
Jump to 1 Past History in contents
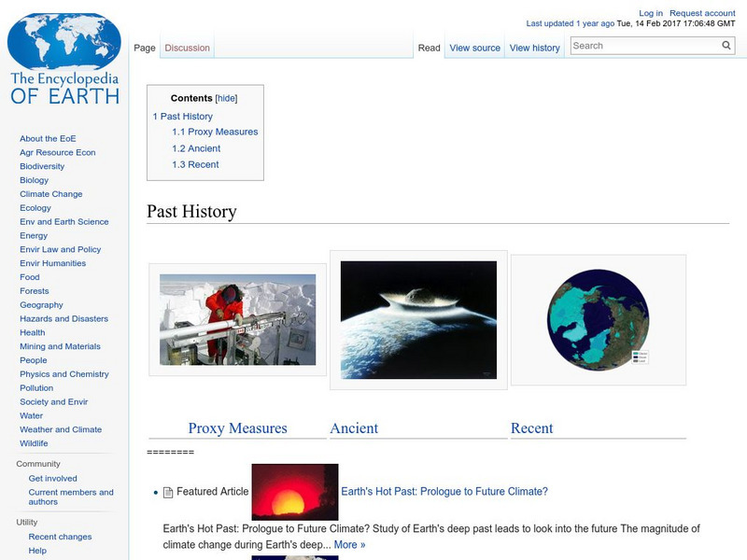(x=182, y=116)
